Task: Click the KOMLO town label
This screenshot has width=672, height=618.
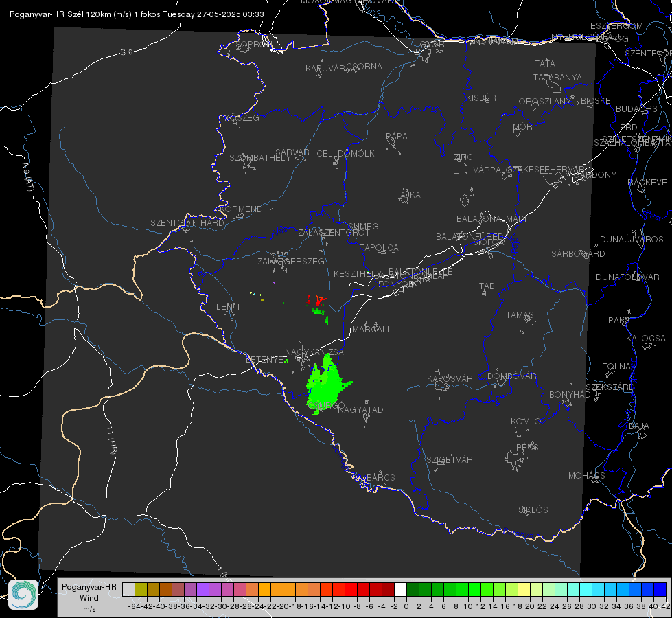Action: pos(526,422)
